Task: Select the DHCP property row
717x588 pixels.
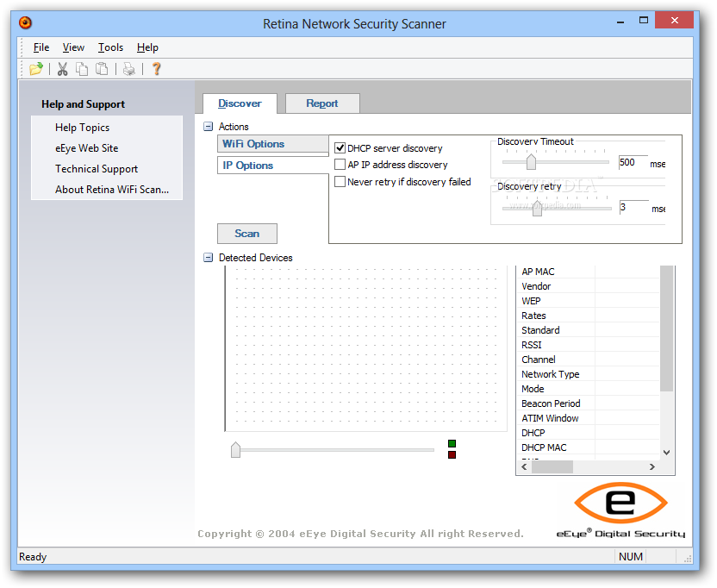Action: point(588,433)
